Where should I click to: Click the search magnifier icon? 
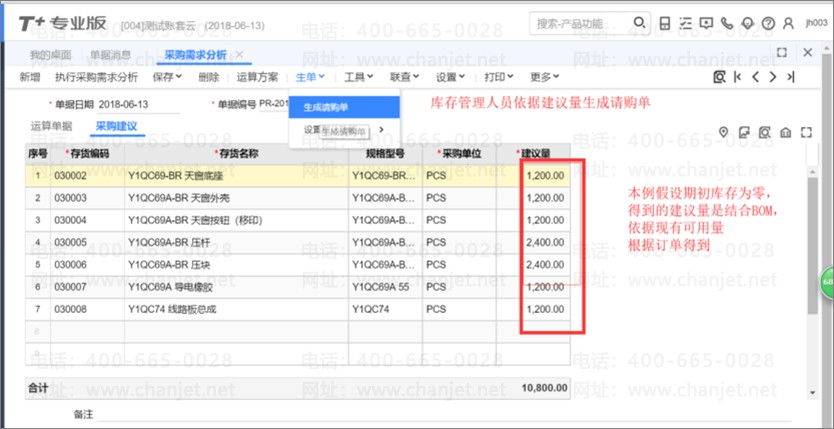click(639, 23)
